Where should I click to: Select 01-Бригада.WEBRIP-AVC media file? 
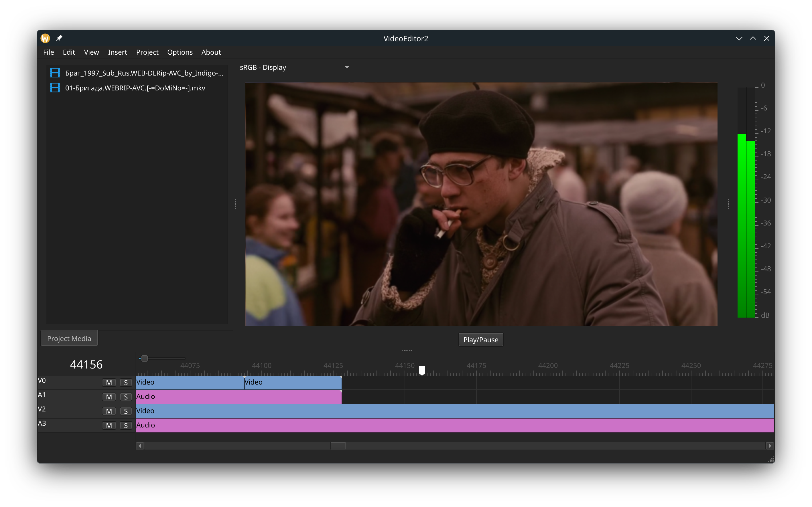coord(137,88)
